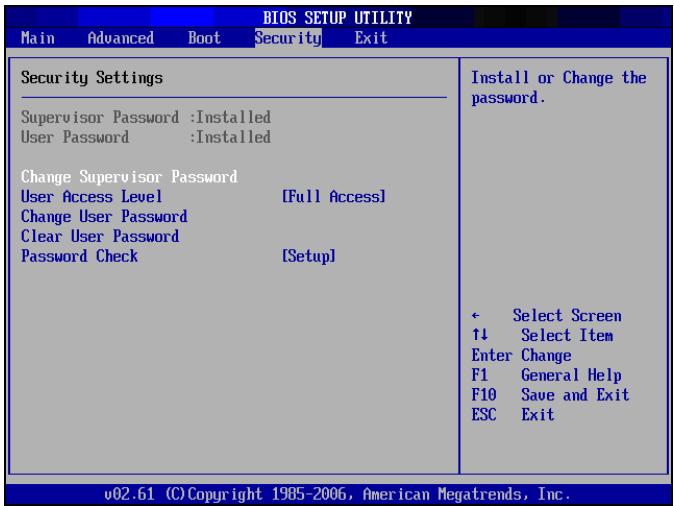This screenshot has width=674, height=506.
Task: Choose Change User Password
Action: click(x=104, y=216)
